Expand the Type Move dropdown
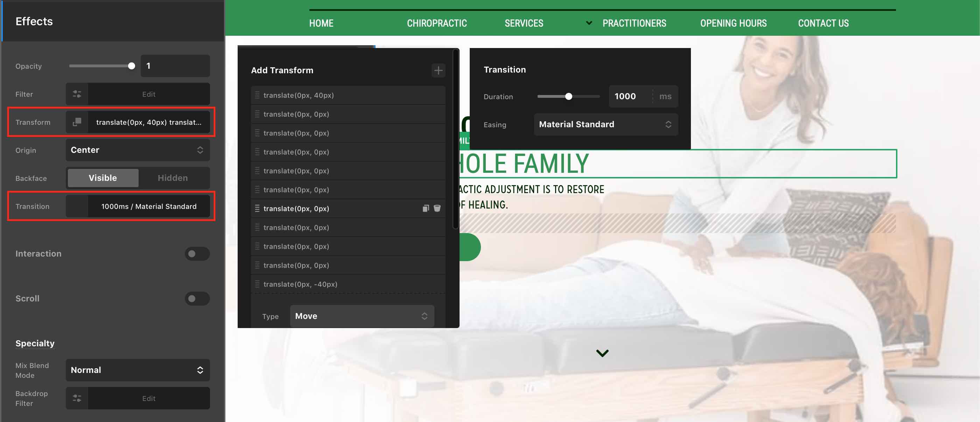 point(362,316)
